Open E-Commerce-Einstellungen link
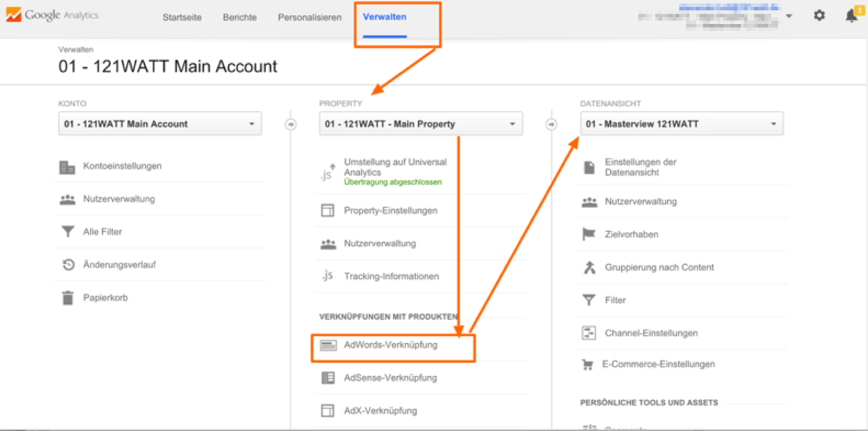The height and width of the screenshot is (431, 868). point(659,364)
